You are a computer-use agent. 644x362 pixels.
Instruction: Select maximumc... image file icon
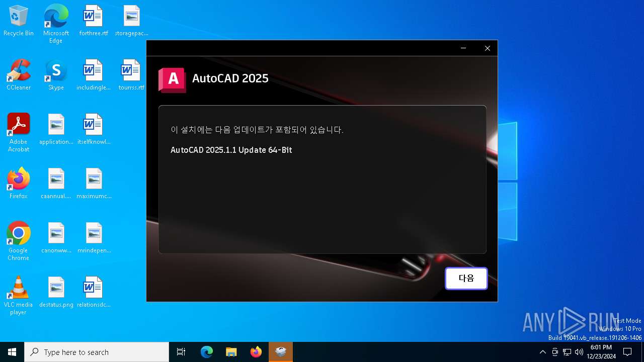coord(94,184)
